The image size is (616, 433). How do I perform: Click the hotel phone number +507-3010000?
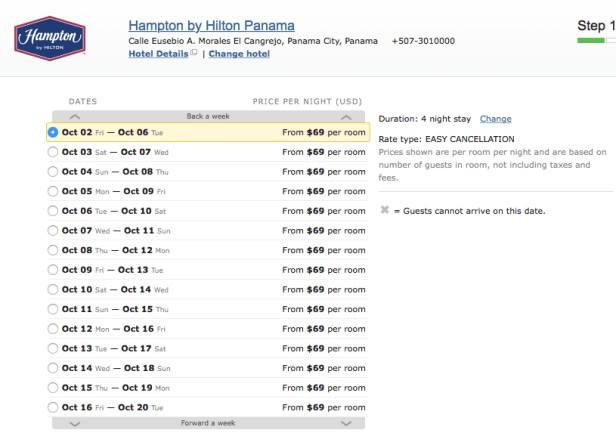tap(423, 41)
